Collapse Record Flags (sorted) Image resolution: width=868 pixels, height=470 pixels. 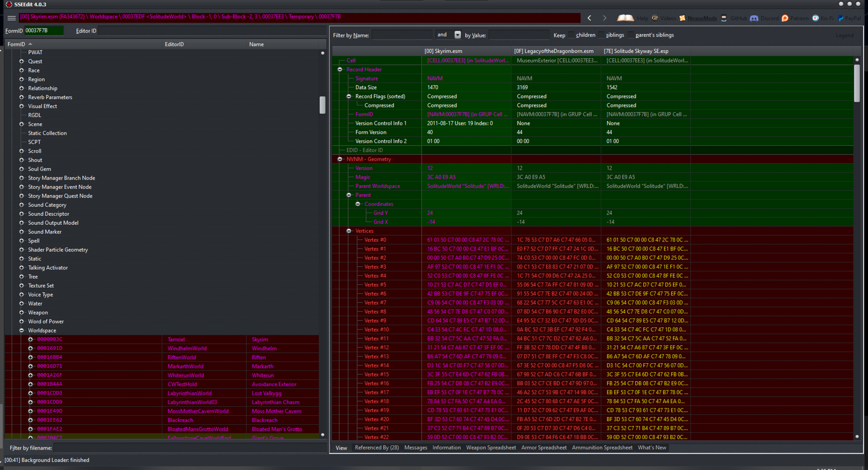tap(349, 96)
